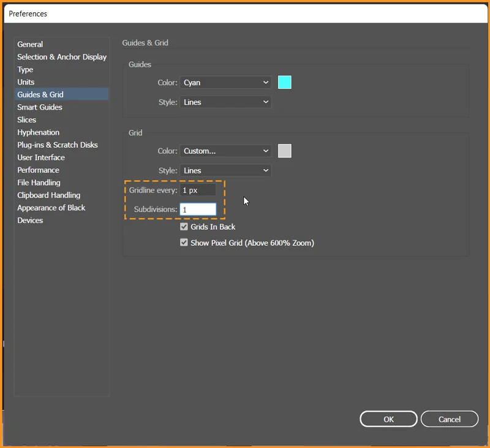
Task: Select the Type preferences category
Action: 25,69
